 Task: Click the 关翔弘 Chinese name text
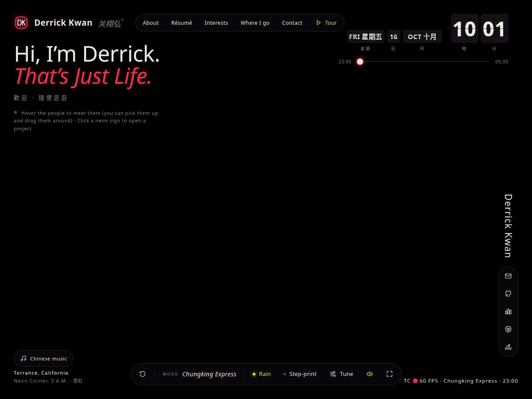pos(110,23)
